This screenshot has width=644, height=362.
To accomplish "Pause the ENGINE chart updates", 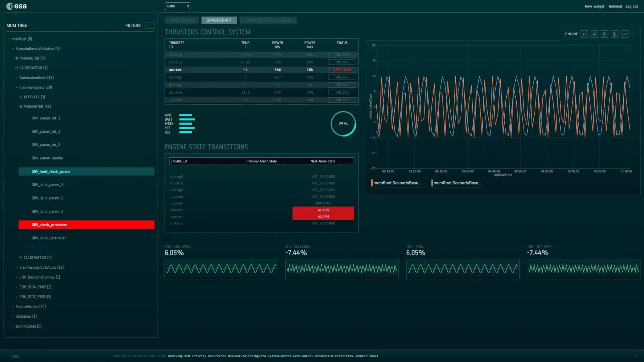I will pos(584,34).
